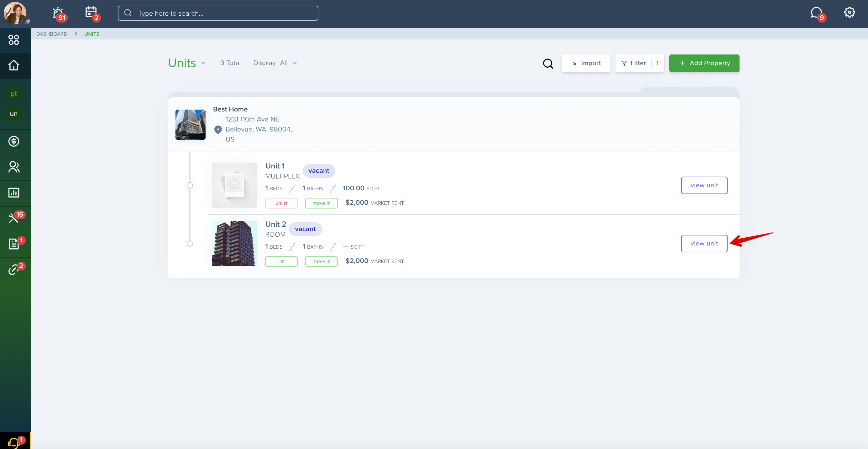Click the ROOM type label
Viewport: 868px width, 449px height.
(x=275, y=235)
